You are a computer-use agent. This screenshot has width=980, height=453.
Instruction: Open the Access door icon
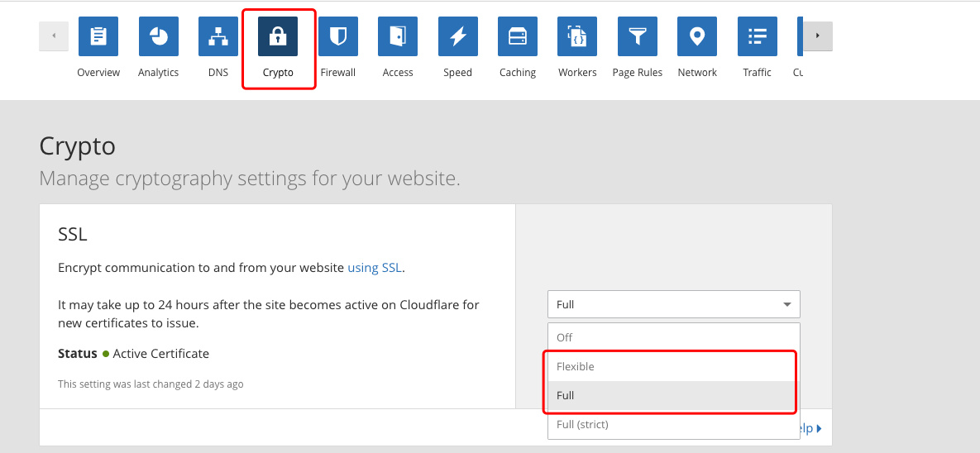click(398, 36)
